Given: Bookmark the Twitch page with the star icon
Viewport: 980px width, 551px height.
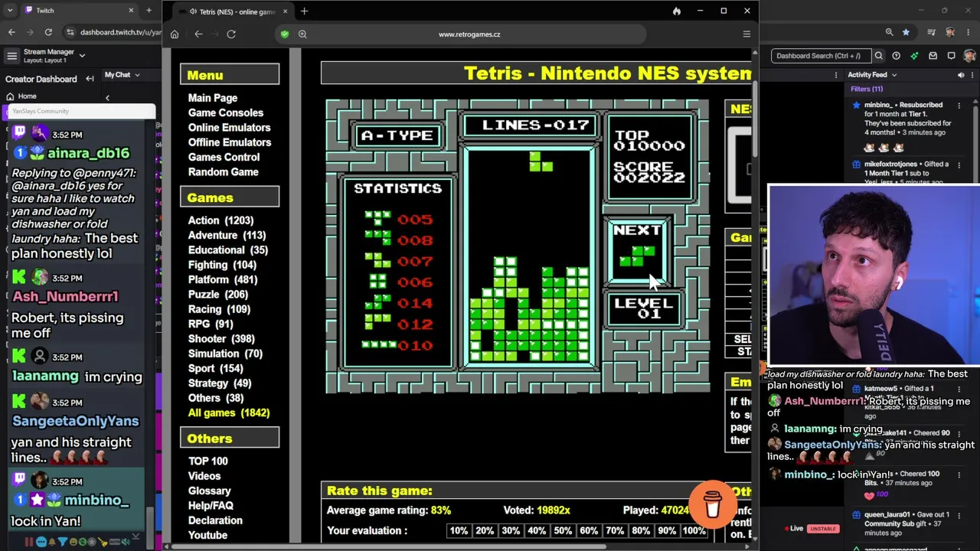Looking at the screenshot, I should click(906, 32).
